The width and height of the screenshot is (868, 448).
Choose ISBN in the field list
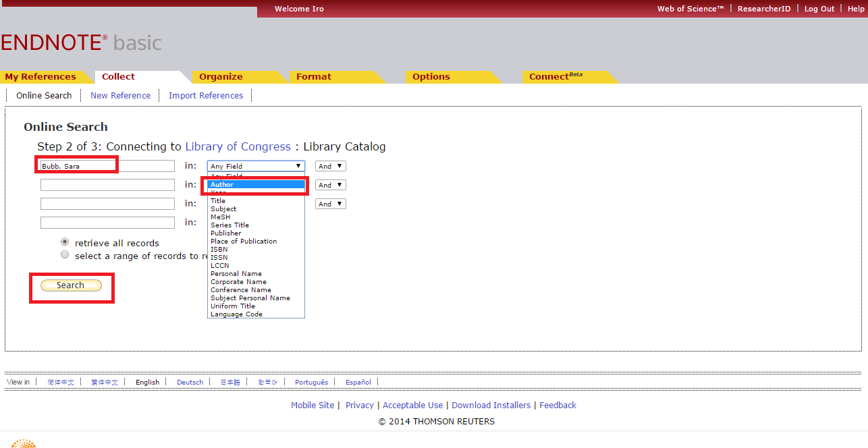coord(256,250)
